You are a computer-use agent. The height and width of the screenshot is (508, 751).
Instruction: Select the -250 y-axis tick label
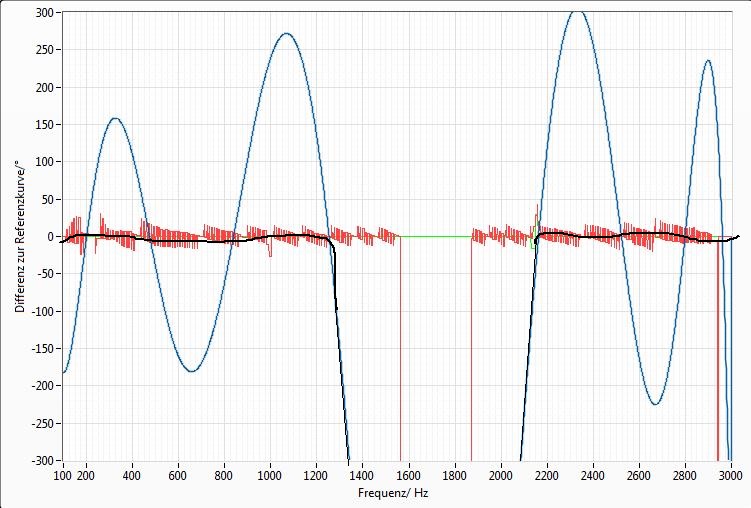(x=43, y=423)
